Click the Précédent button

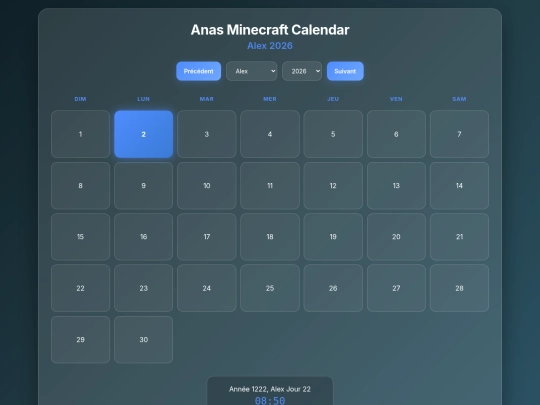click(x=199, y=71)
